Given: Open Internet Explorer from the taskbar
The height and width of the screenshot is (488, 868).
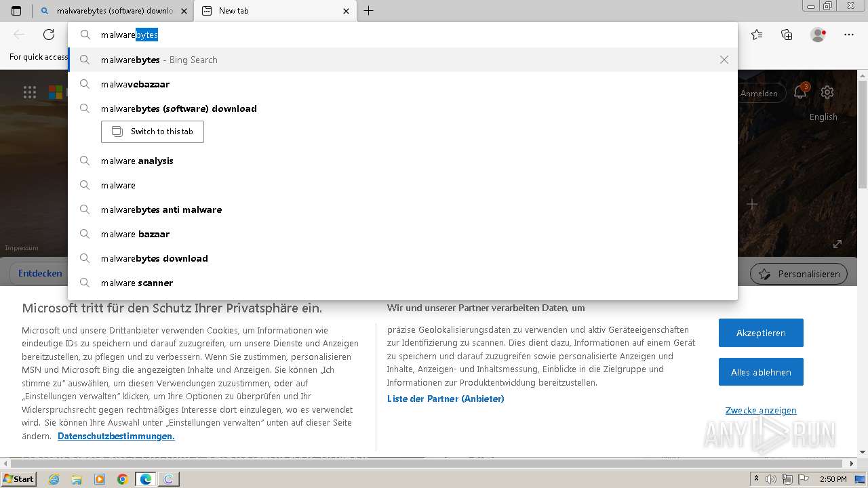Looking at the screenshot, I should tap(54, 479).
